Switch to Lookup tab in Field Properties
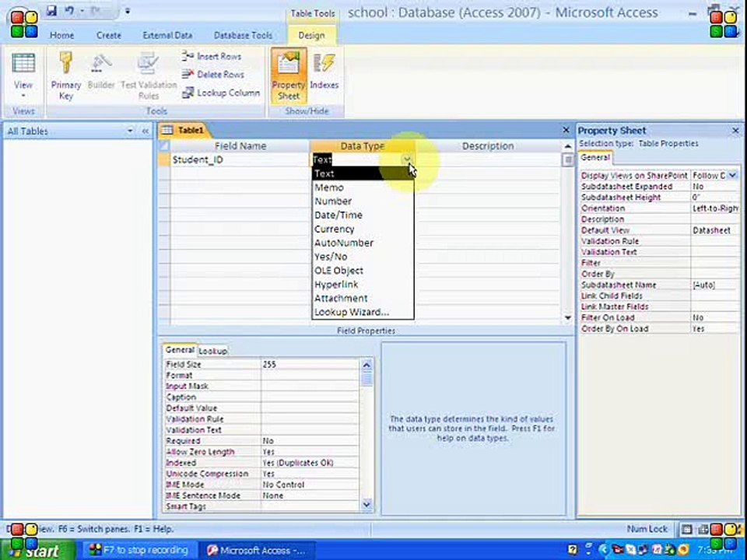The width and height of the screenshot is (747, 560). click(x=212, y=351)
